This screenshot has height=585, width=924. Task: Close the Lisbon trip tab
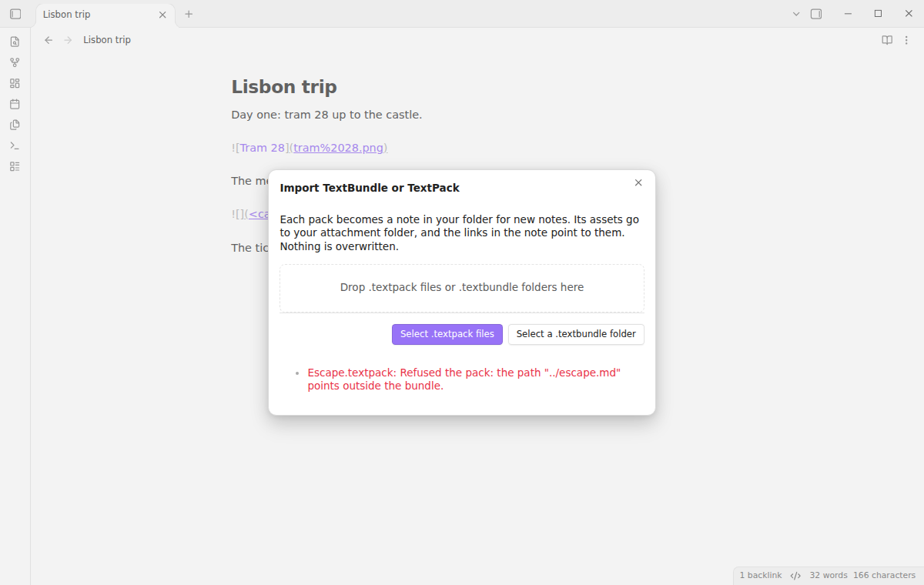coord(162,15)
